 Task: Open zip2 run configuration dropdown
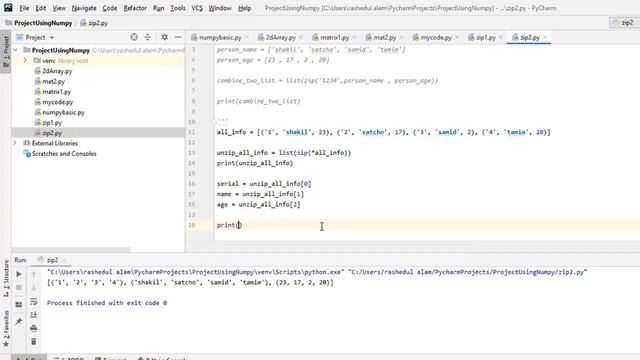coord(624,23)
